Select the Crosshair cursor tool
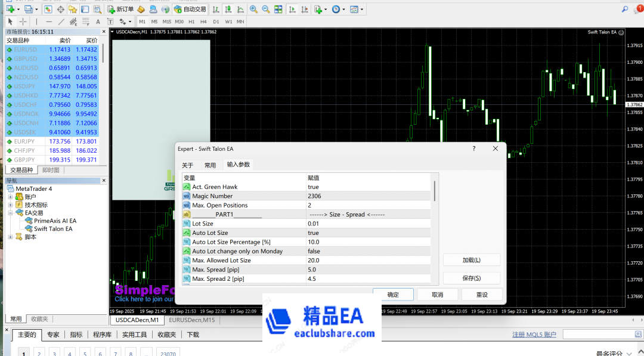The width and height of the screenshot is (644, 356). (x=23, y=21)
